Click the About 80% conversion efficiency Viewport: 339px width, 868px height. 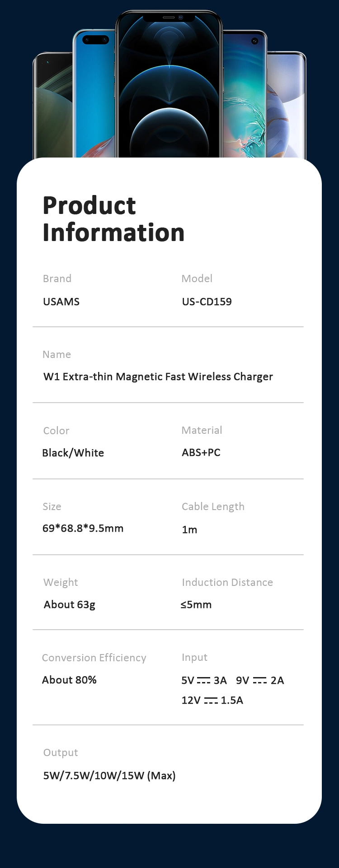click(x=69, y=680)
